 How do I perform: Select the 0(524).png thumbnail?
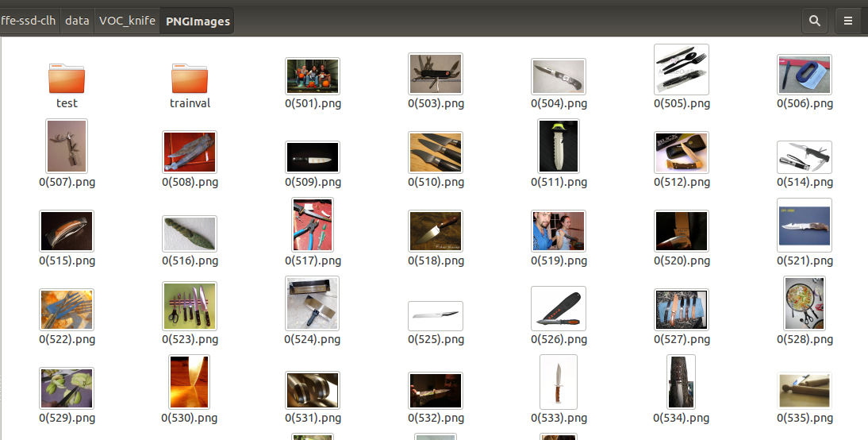pos(313,303)
